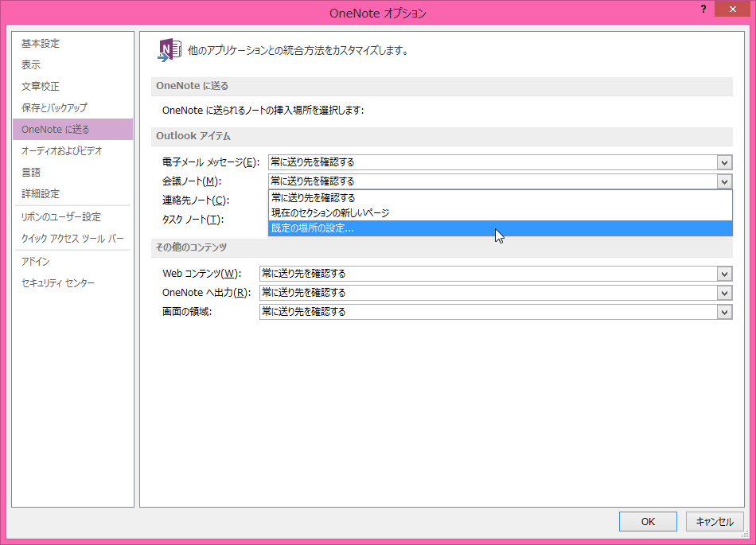
Task: Click the 会議ノート(M) label
Action: point(192,181)
